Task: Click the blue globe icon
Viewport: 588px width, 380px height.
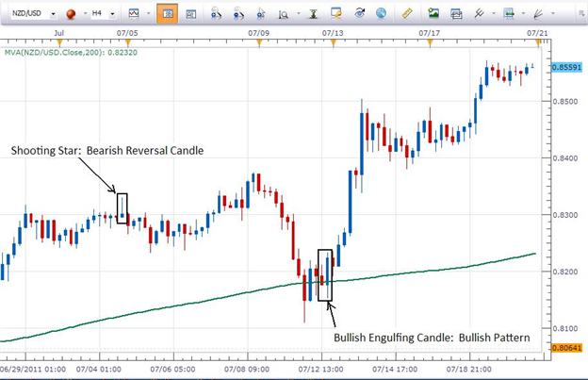Action: [381, 13]
